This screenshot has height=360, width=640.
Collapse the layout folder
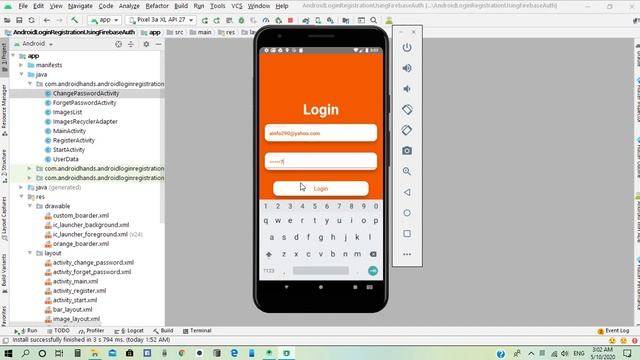(x=30, y=253)
